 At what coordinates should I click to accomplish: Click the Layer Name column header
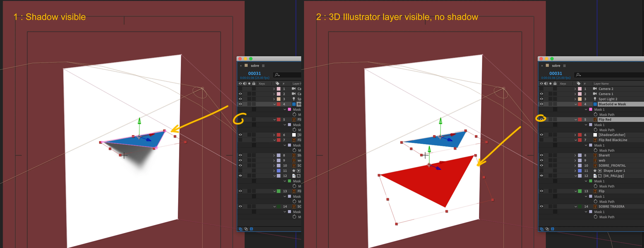601,84
